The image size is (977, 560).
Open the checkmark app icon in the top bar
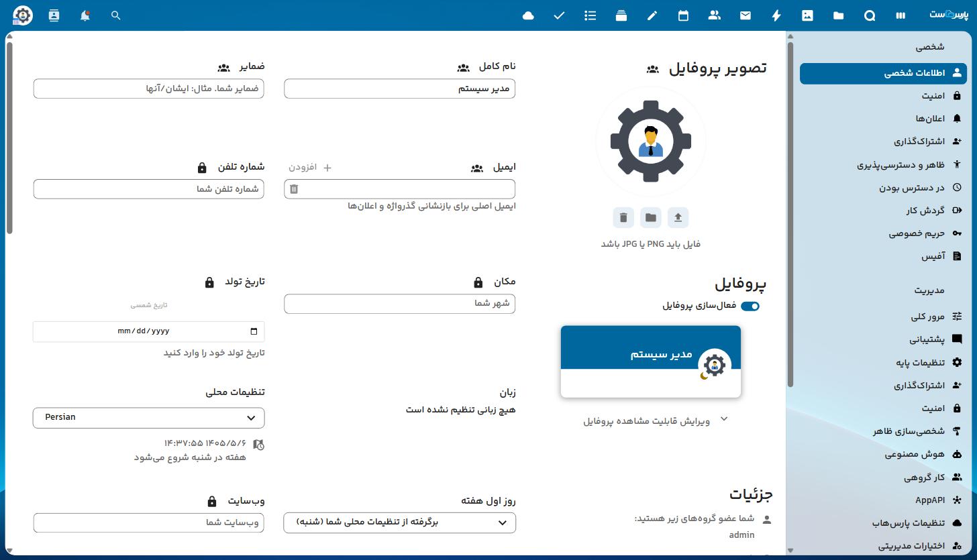click(559, 15)
